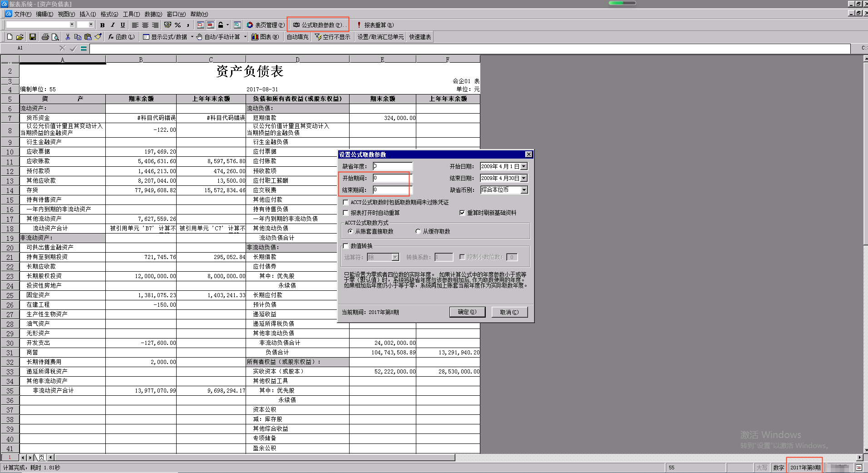Click the 确定 button in dialog
Viewport: 868px width, 473px height.
[x=467, y=312]
